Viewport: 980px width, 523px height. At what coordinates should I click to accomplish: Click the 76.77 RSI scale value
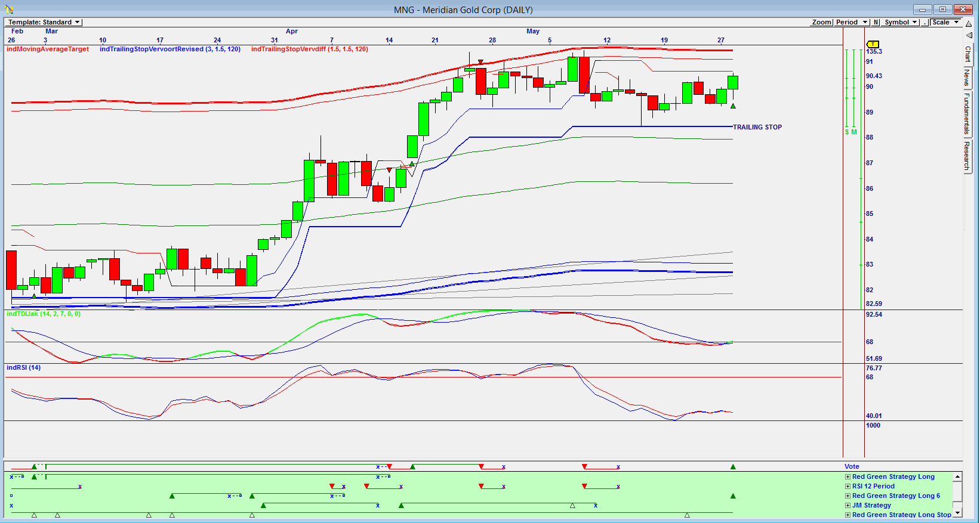[x=874, y=368]
